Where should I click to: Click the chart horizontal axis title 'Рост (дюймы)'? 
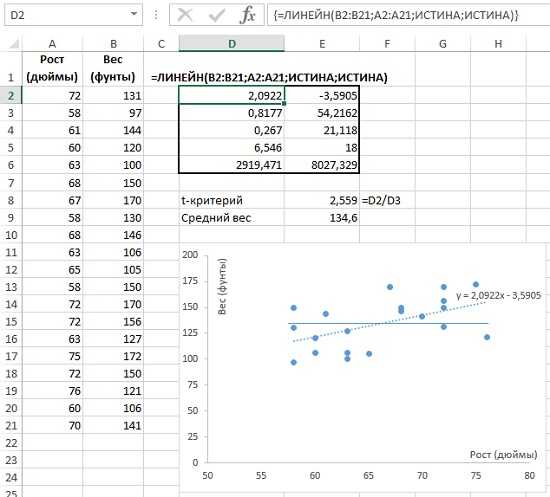point(503,455)
